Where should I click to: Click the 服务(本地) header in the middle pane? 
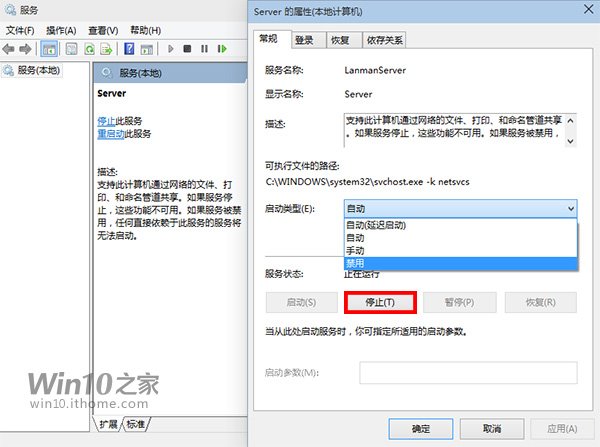click(140, 73)
